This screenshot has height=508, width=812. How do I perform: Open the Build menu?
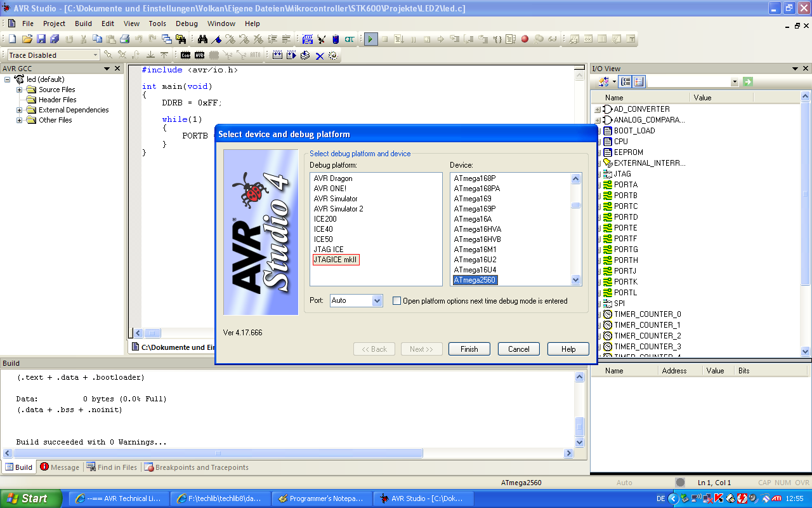83,23
